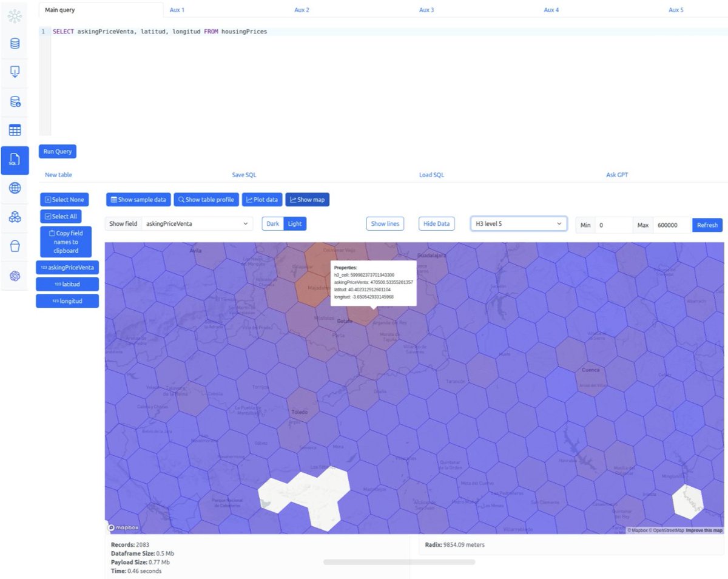Viewport: 728px width, 579px height.
Task: Click Show sample data button
Action: click(138, 200)
